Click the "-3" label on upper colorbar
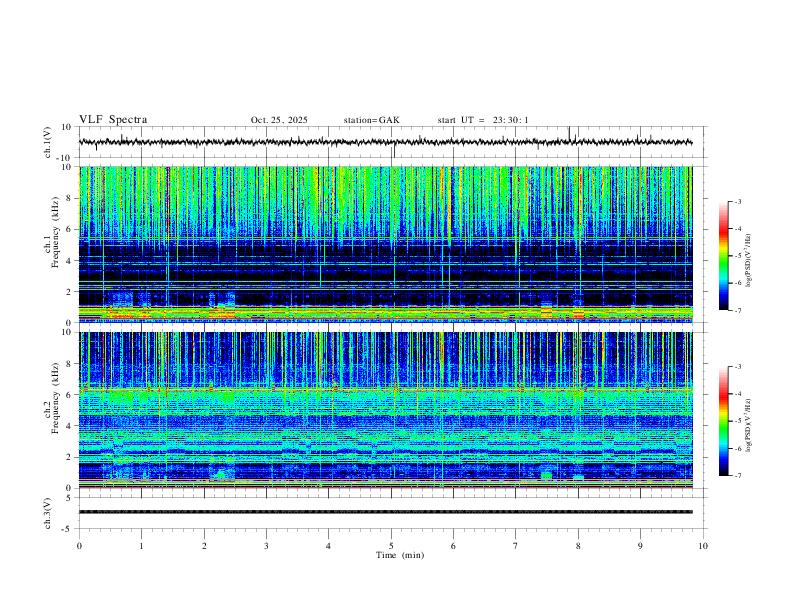This screenshot has height=612, width=792. pyautogui.click(x=737, y=201)
